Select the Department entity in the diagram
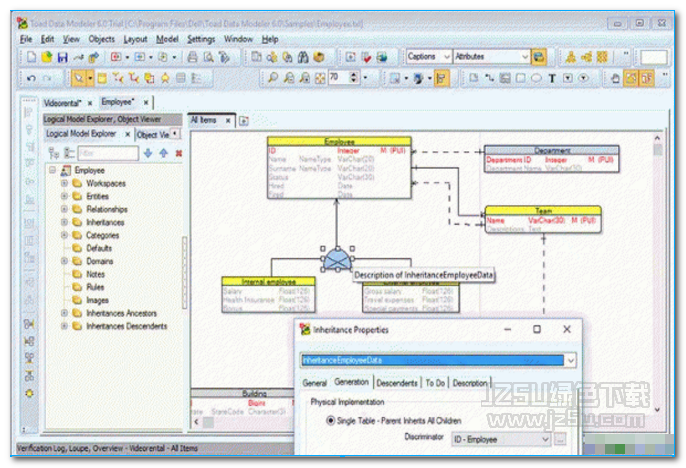 [x=552, y=159]
